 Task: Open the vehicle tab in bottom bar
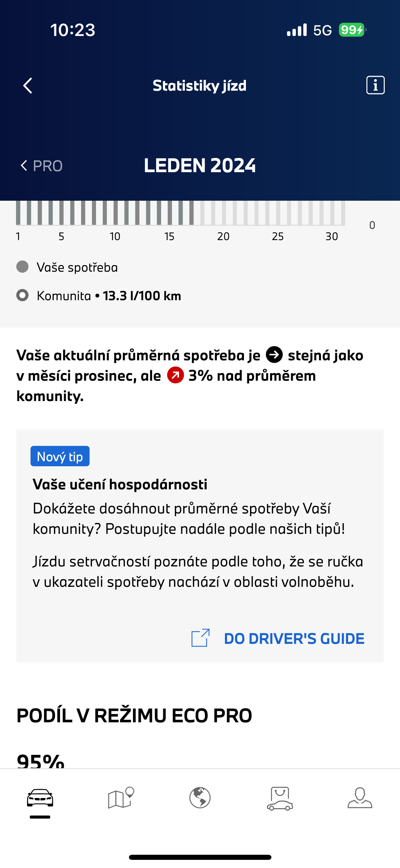tap(40, 798)
